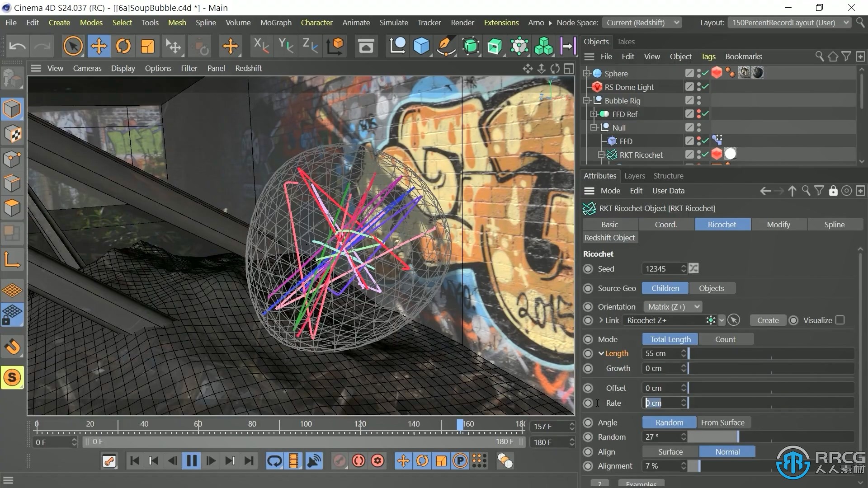
Task: Click the Create button
Action: (x=768, y=320)
